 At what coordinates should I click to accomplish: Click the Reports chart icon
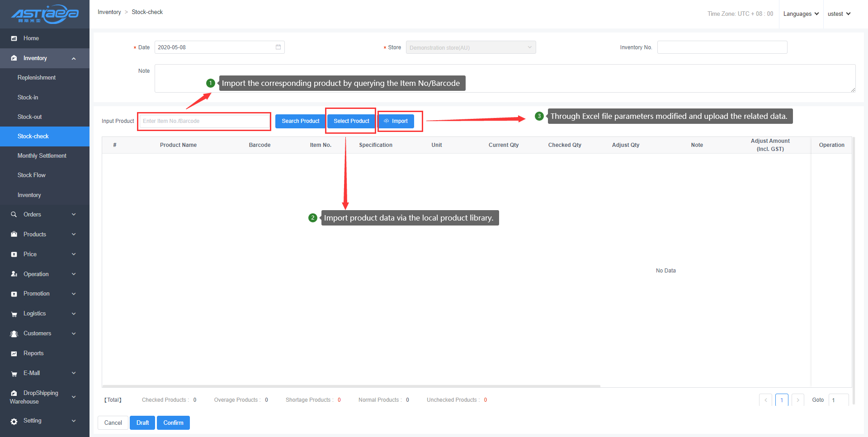14,353
